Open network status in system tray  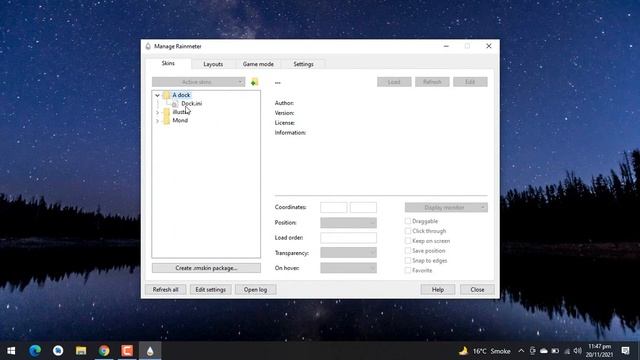[x=567, y=351]
